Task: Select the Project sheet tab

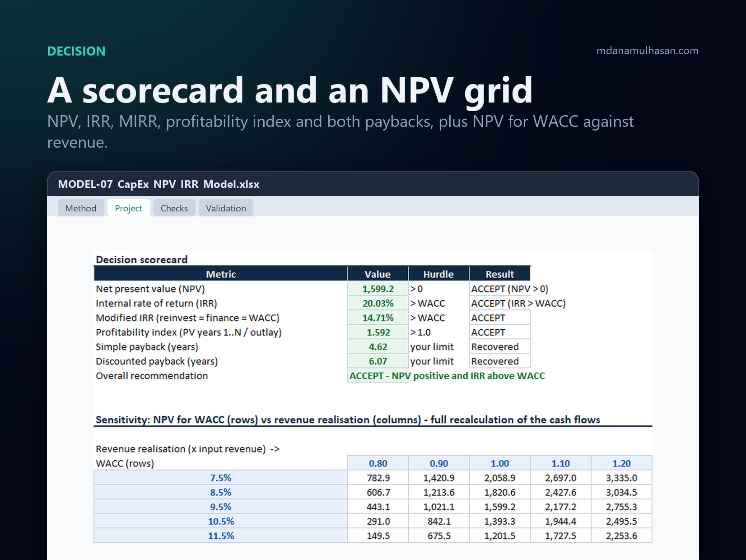Action: (x=129, y=208)
